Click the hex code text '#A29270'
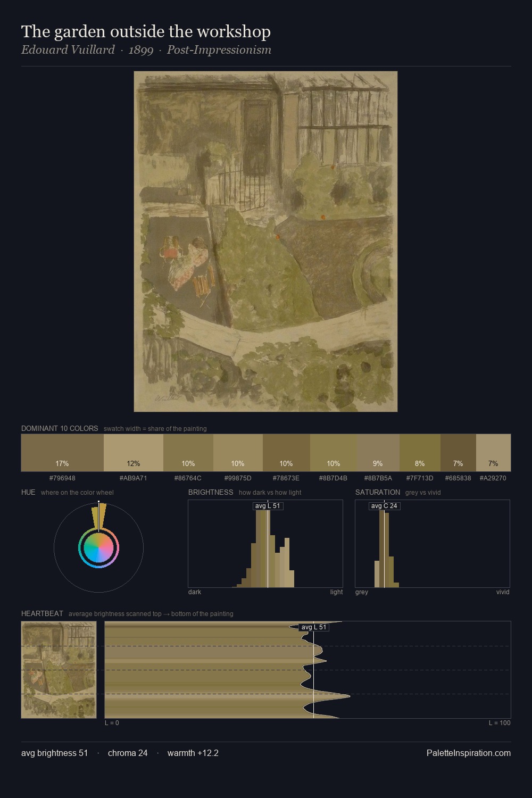Viewport: 532px width, 798px height. [x=493, y=478]
